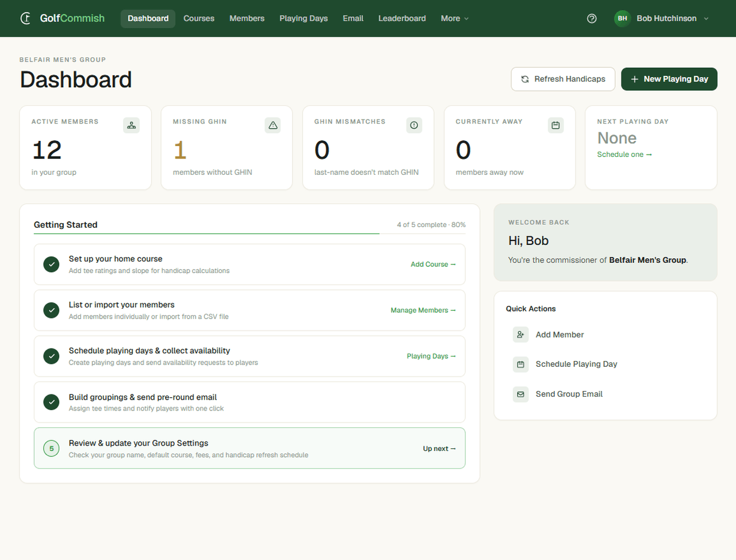Image resolution: width=736 pixels, height=560 pixels.
Task: Click the Missing GHIN warning triangle icon
Action: point(273,125)
